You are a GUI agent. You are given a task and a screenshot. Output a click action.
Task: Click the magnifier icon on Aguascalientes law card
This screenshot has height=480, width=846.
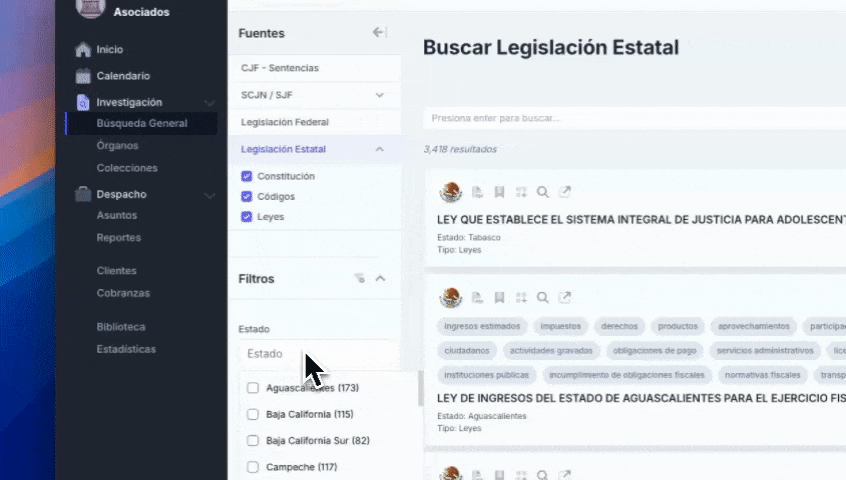tap(543, 297)
